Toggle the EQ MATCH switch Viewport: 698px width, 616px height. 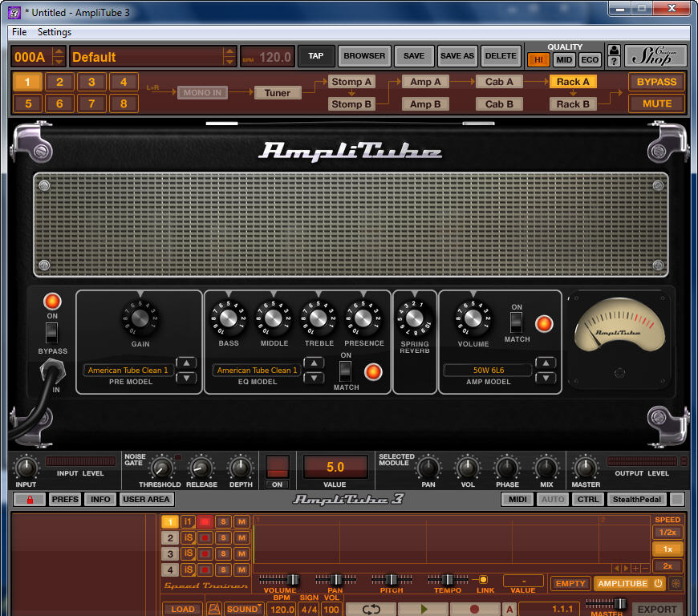click(346, 371)
